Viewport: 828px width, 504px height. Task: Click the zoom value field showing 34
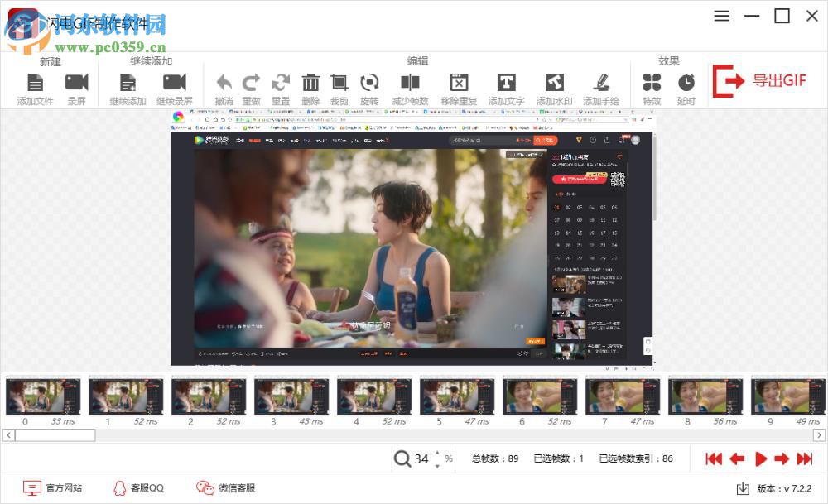point(421,459)
